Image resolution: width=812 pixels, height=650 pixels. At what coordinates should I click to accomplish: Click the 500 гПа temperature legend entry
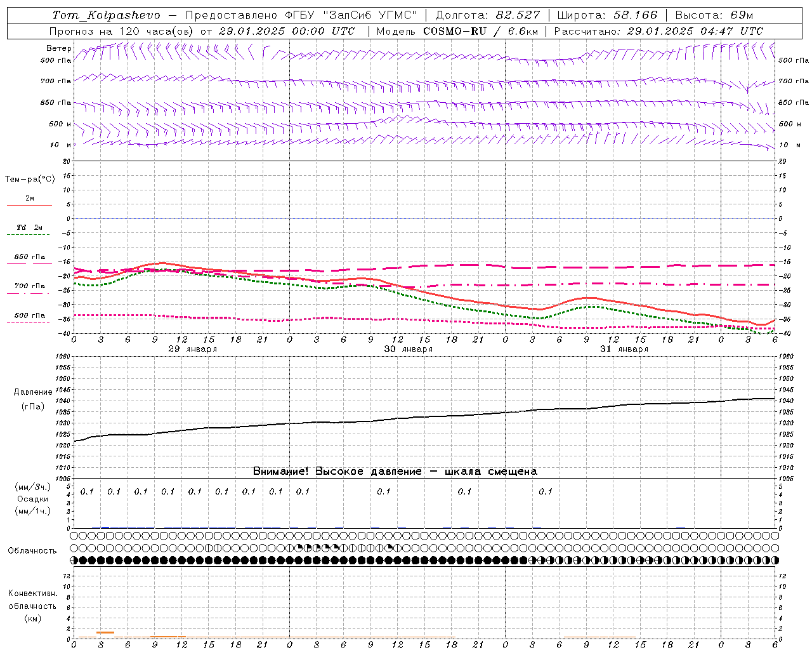[29, 315]
